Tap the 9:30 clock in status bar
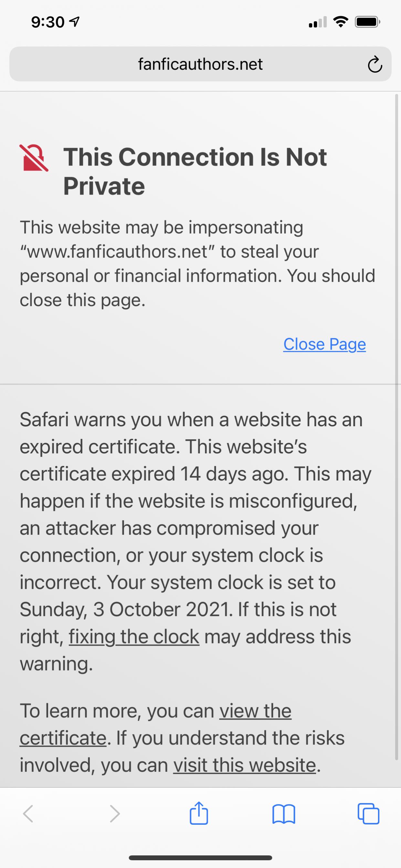Screen dimensions: 401x868 coord(47,22)
